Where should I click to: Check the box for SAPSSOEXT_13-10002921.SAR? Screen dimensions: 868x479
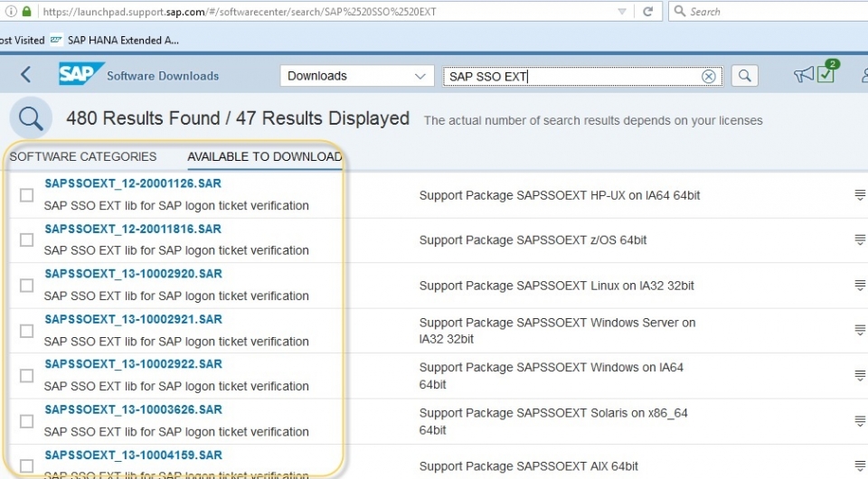coord(26,331)
